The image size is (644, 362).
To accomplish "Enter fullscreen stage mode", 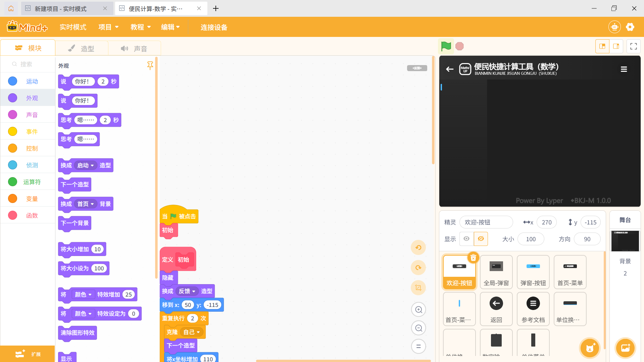I will tap(633, 46).
